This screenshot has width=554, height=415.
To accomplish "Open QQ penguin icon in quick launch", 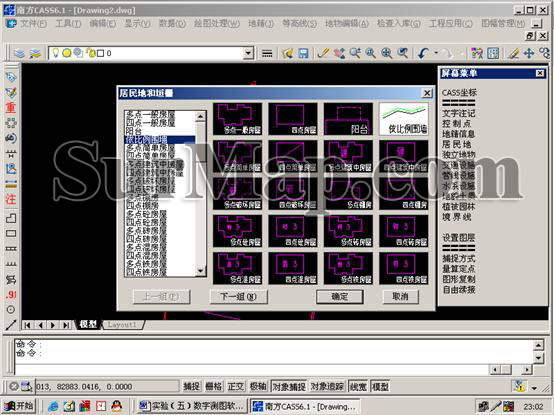I will click(x=117, y=406).
